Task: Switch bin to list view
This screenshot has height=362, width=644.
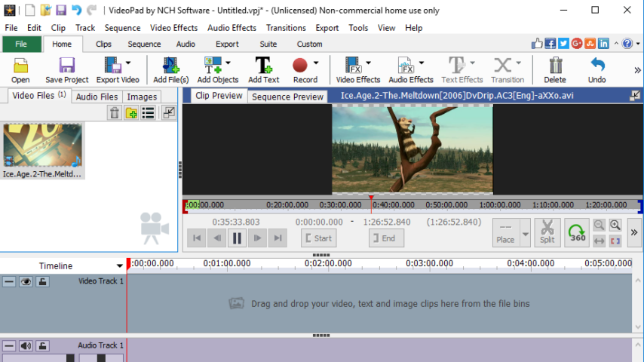Action: click(x=149, y=112)
